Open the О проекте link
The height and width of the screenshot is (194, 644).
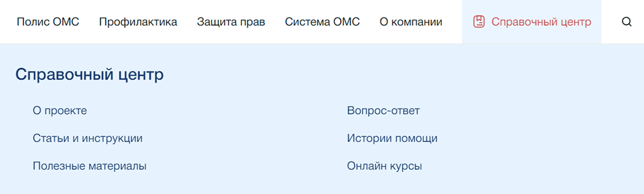coord(60,111)
